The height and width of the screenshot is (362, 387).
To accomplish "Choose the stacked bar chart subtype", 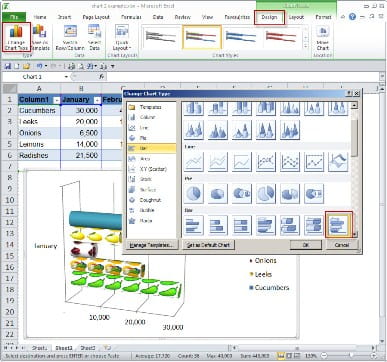I will tap(218, 225).
